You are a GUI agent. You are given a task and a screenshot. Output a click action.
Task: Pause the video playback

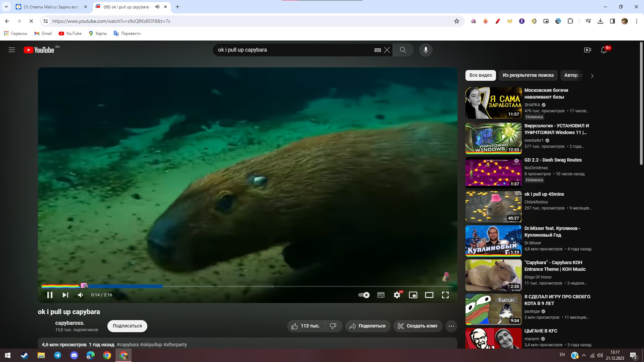point(50,295)
